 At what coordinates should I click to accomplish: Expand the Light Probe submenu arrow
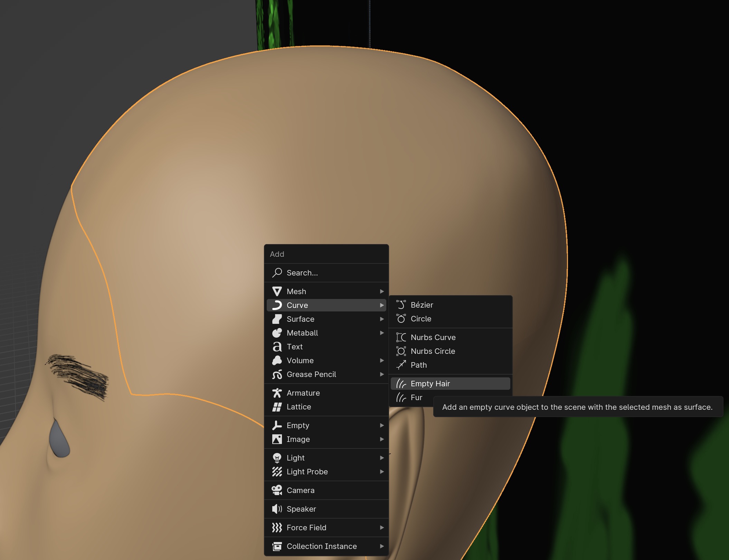pos(382,472)
